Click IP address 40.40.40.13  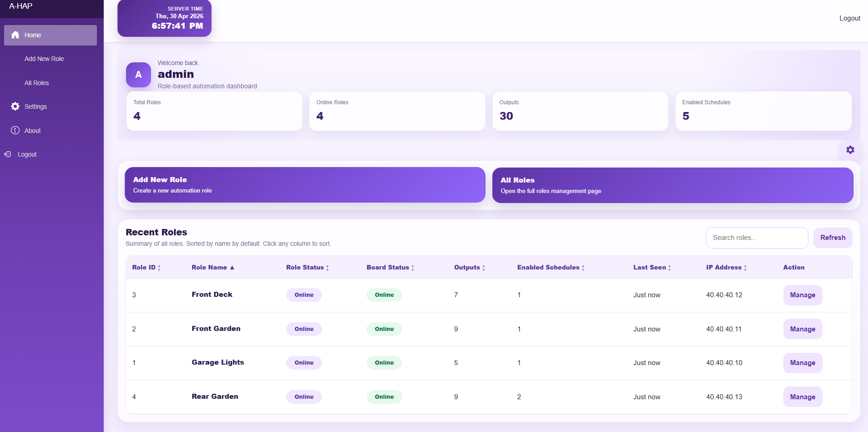[x=724, y=397]
